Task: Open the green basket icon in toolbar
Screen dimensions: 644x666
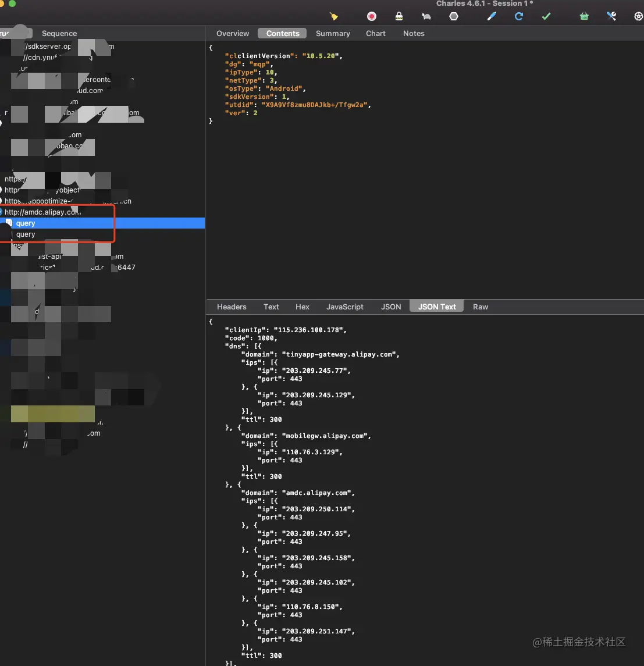Action: click(x=584, y=16)
